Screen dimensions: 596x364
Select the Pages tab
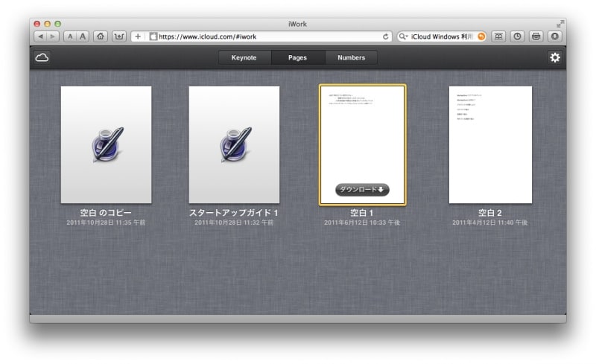click(297, 58)
